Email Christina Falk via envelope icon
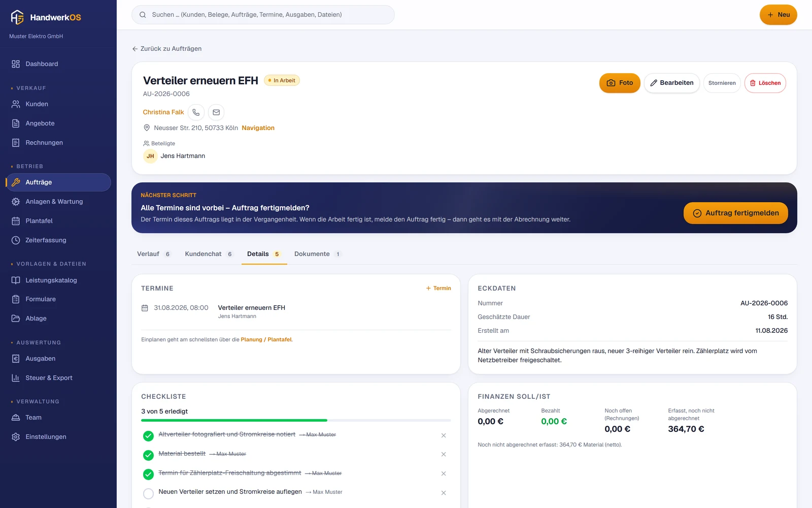 coord(216,112)
